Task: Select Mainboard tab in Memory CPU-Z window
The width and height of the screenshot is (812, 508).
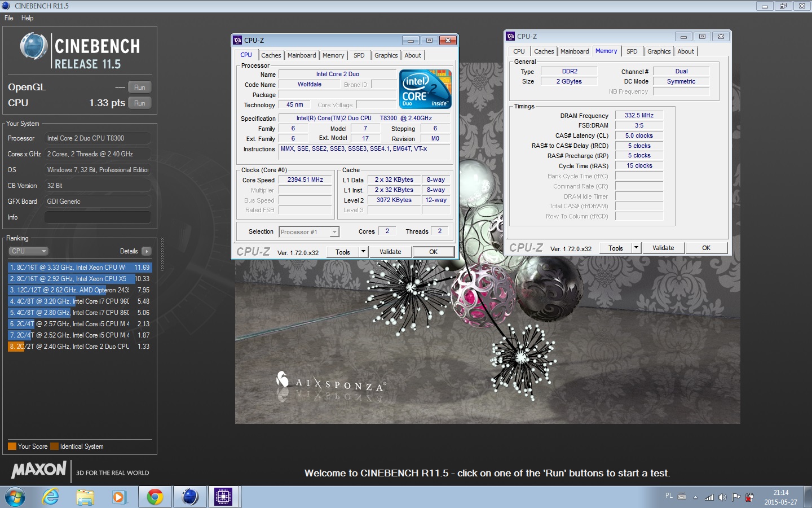Action: tap(575, 51)
